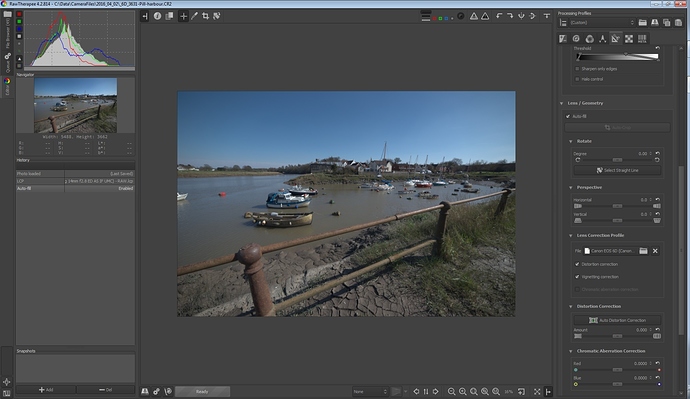Enable Halo control checkbox

[x=577, y=79]
